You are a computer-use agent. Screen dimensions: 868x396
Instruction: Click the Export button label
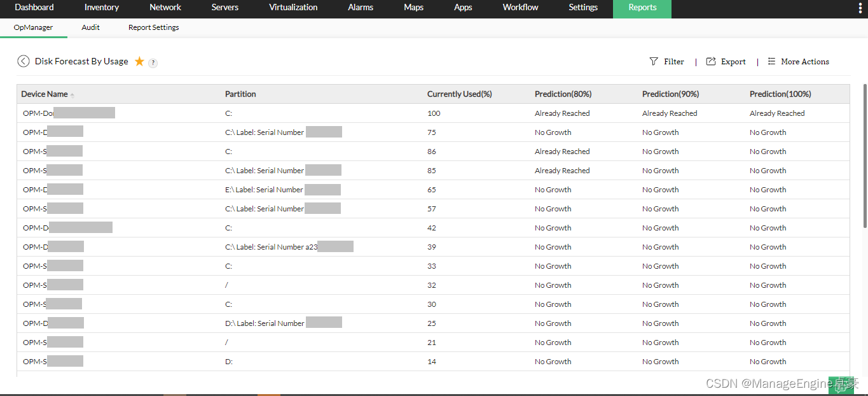[x=733, y=62]
